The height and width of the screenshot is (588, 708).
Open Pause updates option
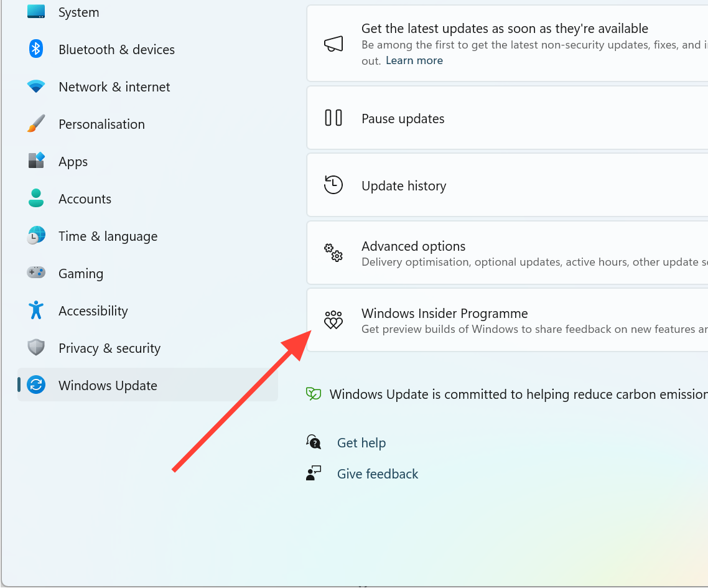pyautogui.click(x=508, y=118)
